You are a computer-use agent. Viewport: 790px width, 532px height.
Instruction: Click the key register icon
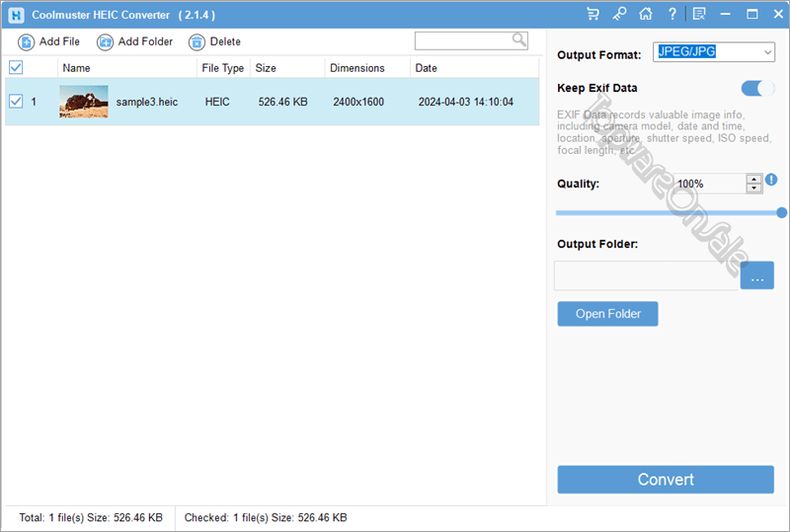pyautogui.click(x=619, y=14)
